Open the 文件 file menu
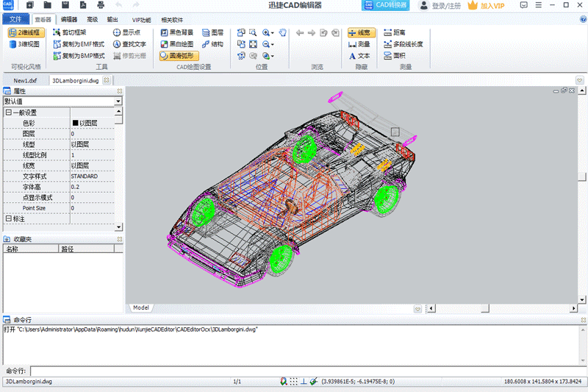 tap(15, 19)
